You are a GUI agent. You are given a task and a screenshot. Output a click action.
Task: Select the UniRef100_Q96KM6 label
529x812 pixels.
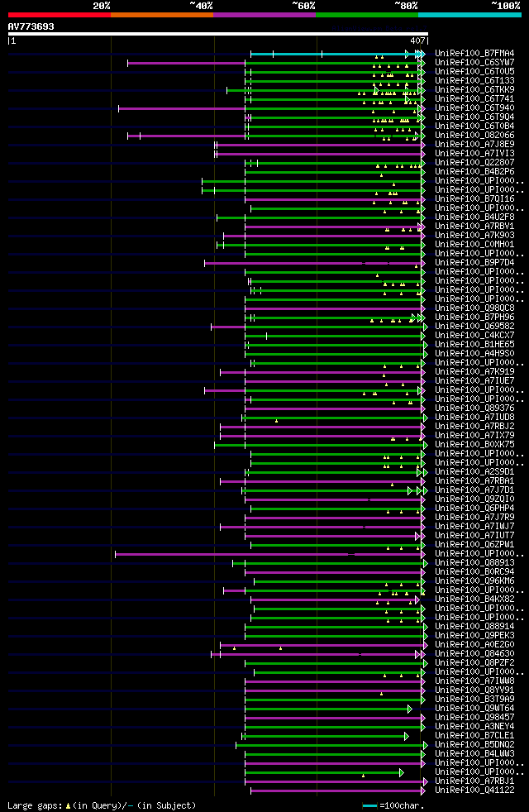point(474,581)
